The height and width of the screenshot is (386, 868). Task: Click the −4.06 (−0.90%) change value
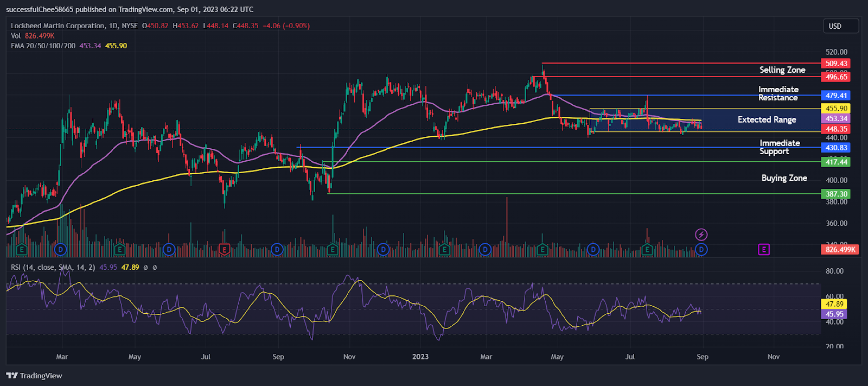pyautogui.click(x=286, y=26)
